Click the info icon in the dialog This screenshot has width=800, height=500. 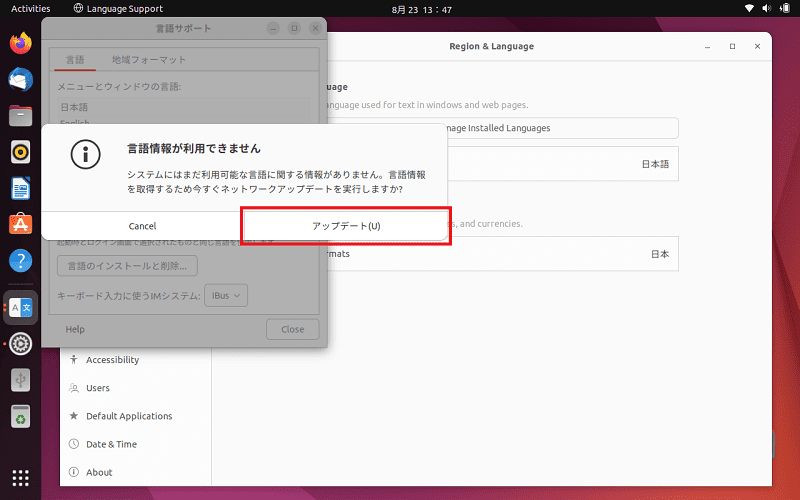tap(85, 154)
